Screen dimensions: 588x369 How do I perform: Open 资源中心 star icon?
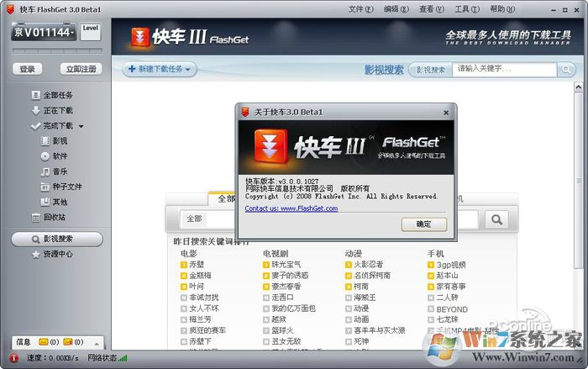click(35, 254)
